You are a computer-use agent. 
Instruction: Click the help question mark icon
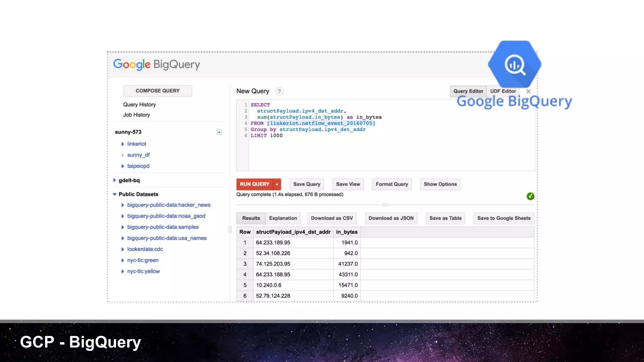pos(279,91)
